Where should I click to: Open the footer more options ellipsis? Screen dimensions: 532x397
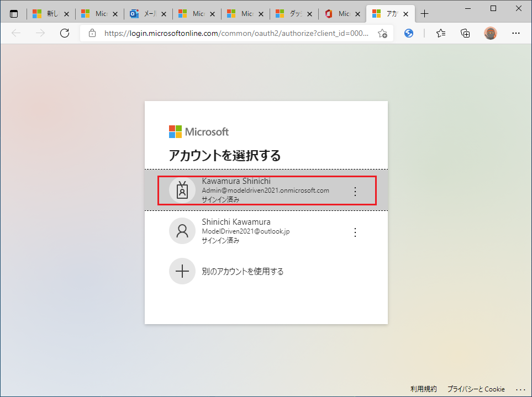pos(520,389)
